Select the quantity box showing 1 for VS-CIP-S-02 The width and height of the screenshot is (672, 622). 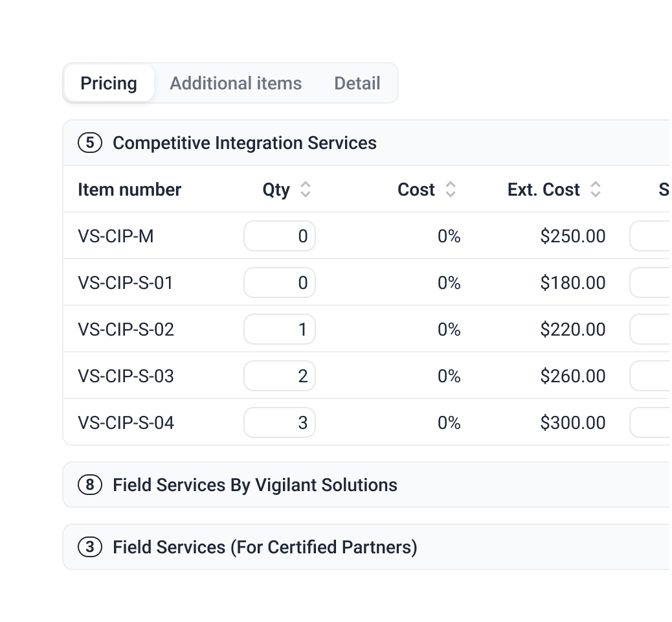point(279,329)
